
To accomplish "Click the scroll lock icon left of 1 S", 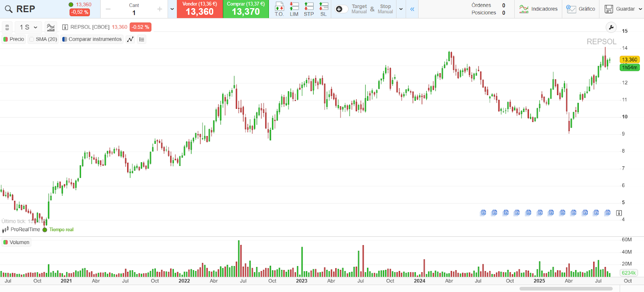I will pos(7,27).
